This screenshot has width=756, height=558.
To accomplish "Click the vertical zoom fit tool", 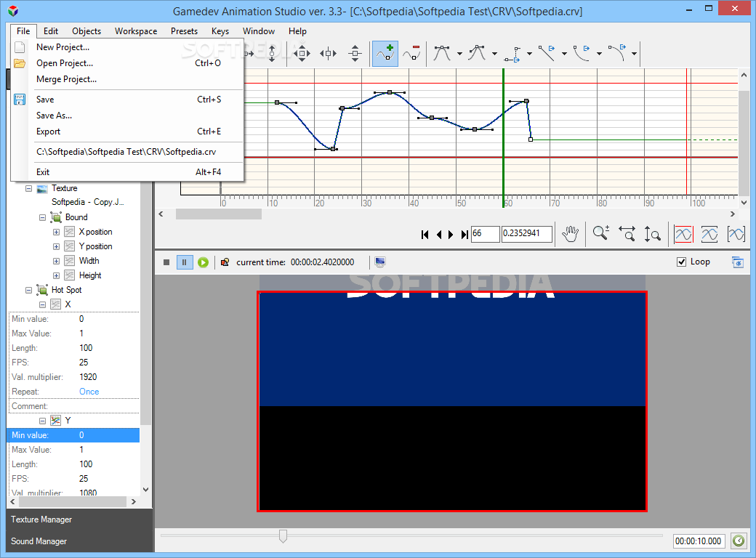I will point(652,234).
